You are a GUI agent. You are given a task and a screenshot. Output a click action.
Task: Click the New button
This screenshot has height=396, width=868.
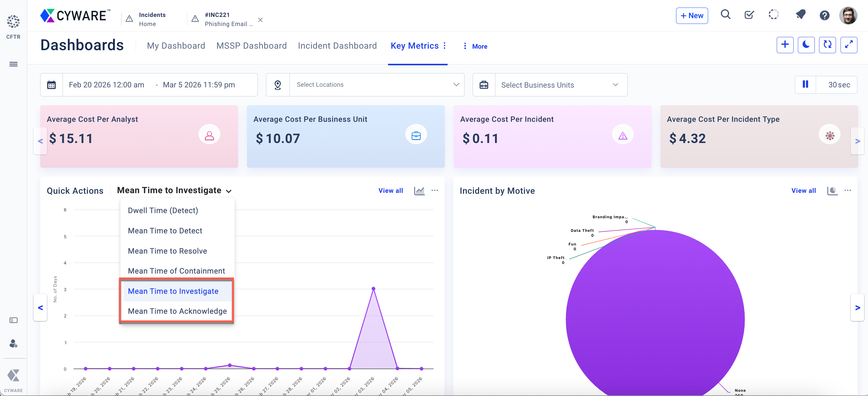(691, 16)
